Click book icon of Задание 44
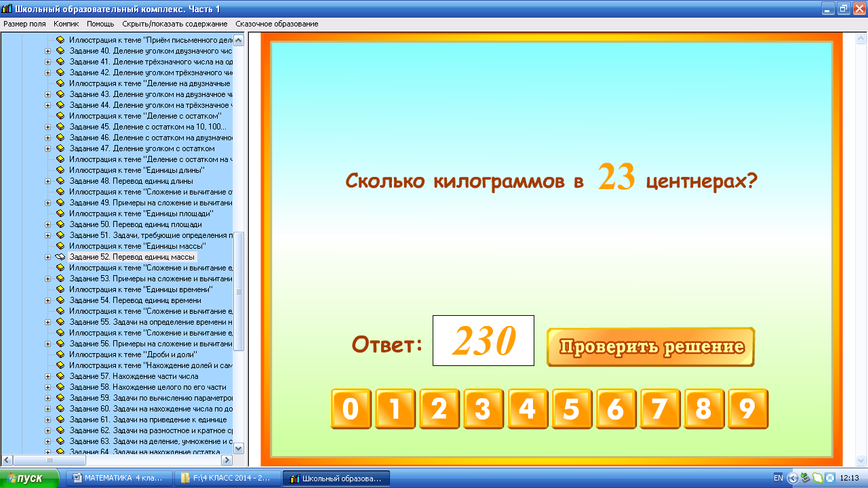Image resolution: width=868 pixels, height=488 pixels. point(60,105)
